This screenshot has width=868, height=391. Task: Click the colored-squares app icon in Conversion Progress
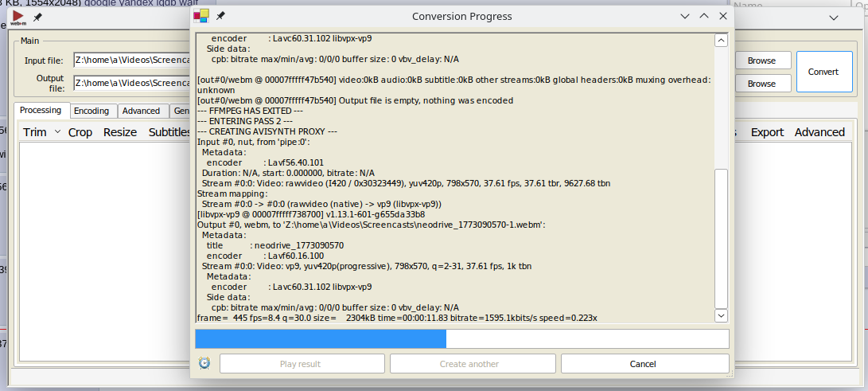[201, 16]
